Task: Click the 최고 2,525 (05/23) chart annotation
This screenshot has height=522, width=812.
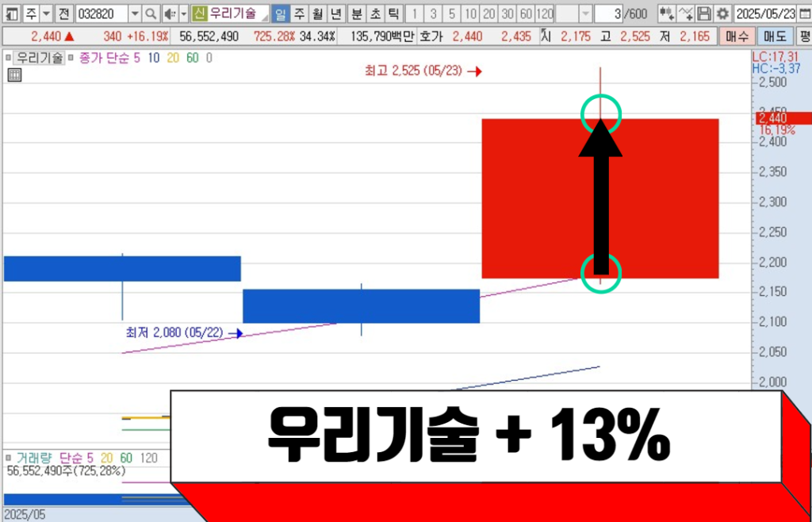Action: [x=413, y=71]
